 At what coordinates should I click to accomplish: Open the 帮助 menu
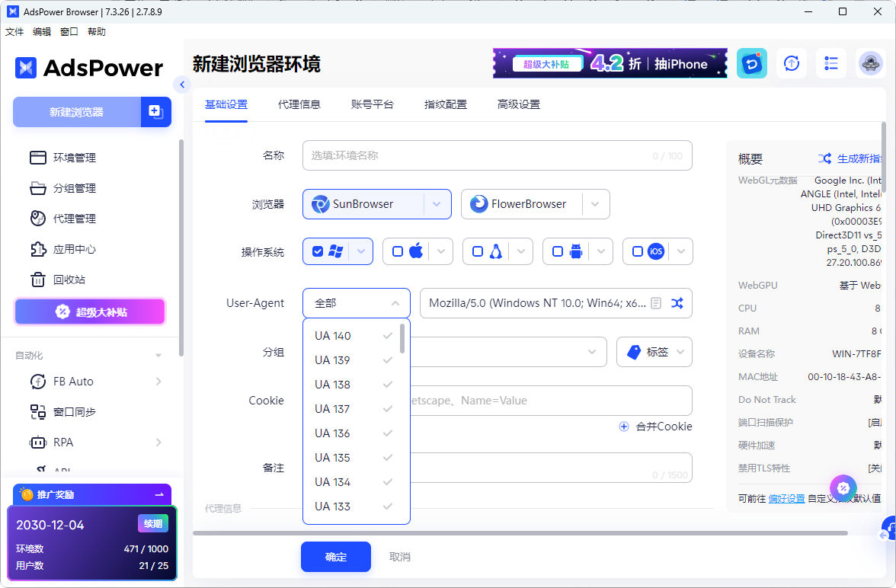point(97,31)
